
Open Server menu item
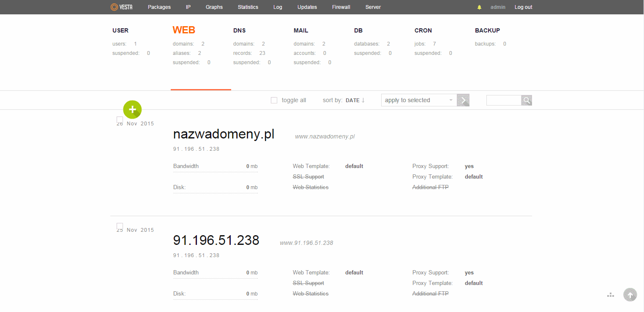pos(373,7)
